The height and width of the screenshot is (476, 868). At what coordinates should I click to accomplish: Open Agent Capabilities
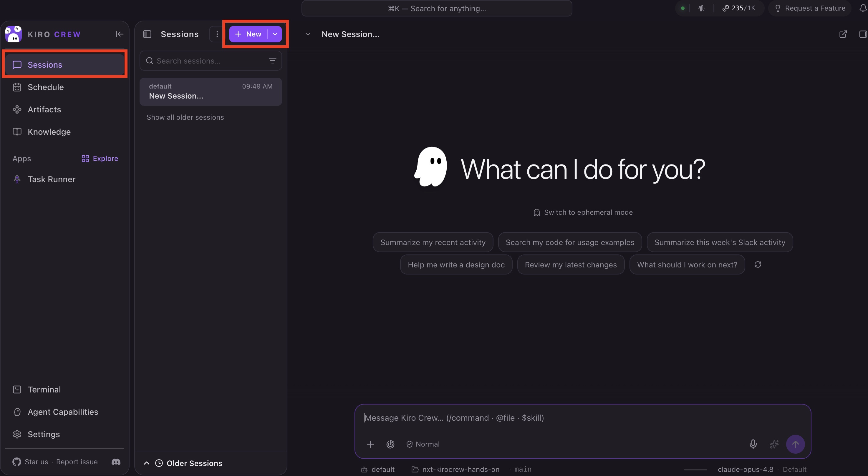pos(65,412)
